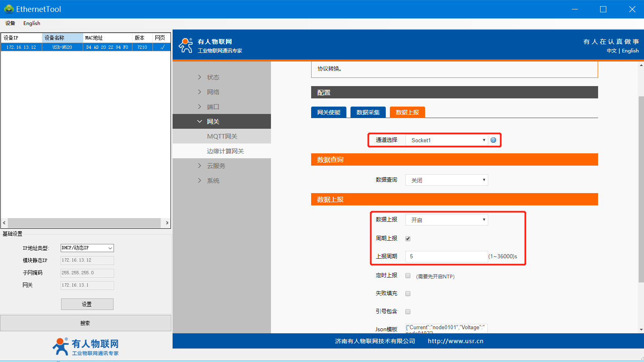Click the help icon beside channel selection
This screenshot has width=644, height=362.
click(x=493, y=140)
